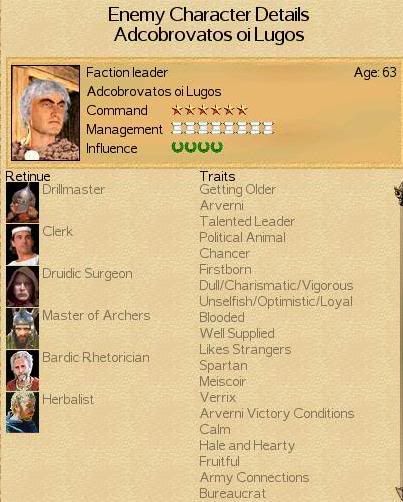Click the traits list scroll-up arrow

pos(398,193)
